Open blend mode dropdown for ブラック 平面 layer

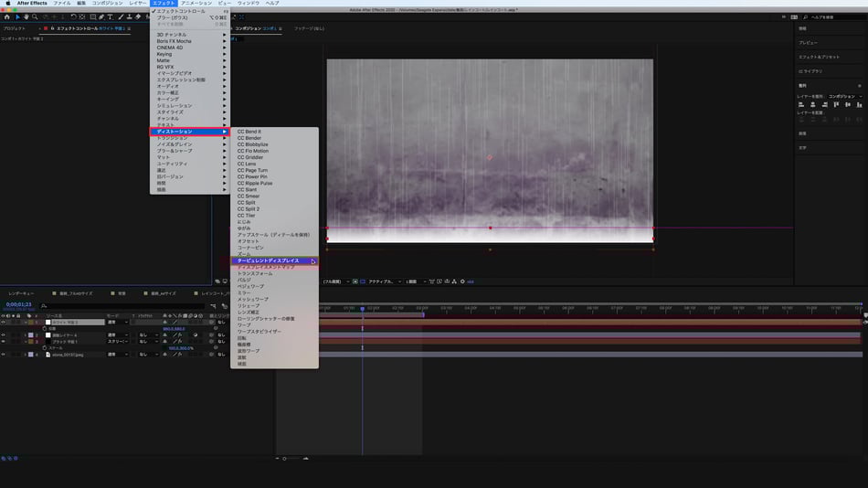[118, 341]
